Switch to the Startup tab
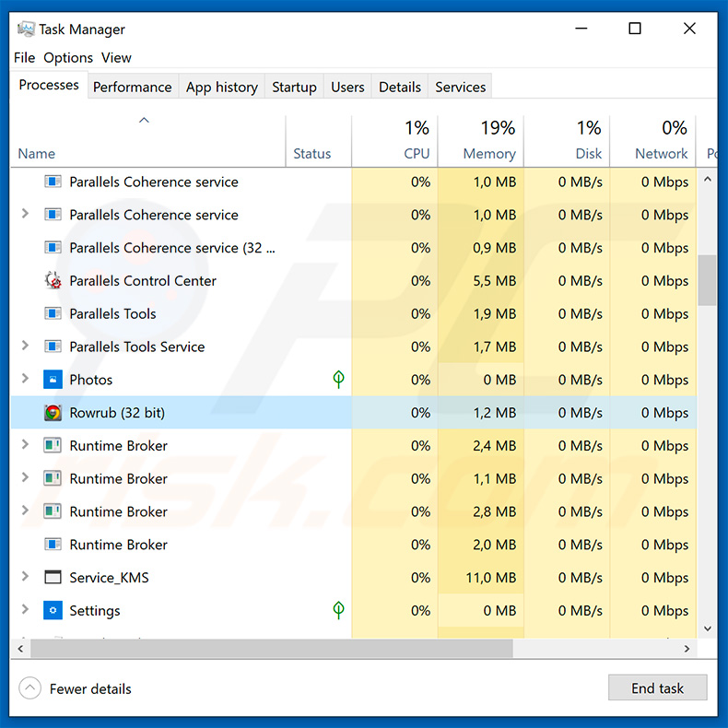The width and height of the screenshot is (728, 728). pyautogui.click(x=294, y=87)
